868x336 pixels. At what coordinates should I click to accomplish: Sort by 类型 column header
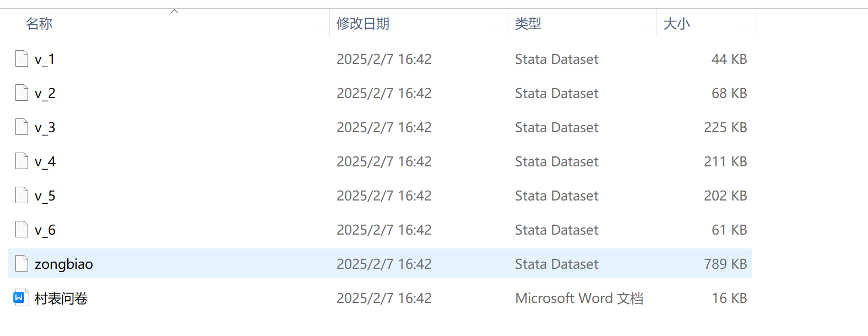528,24
